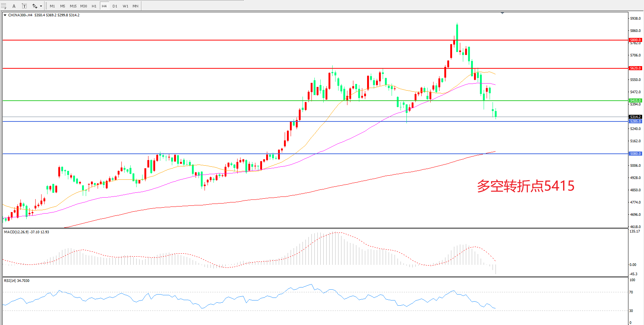Image resolution: width=644 pixels, height=325 pixels.
Task: Click the active H4 timeframe button
Action: coord(104,6)
